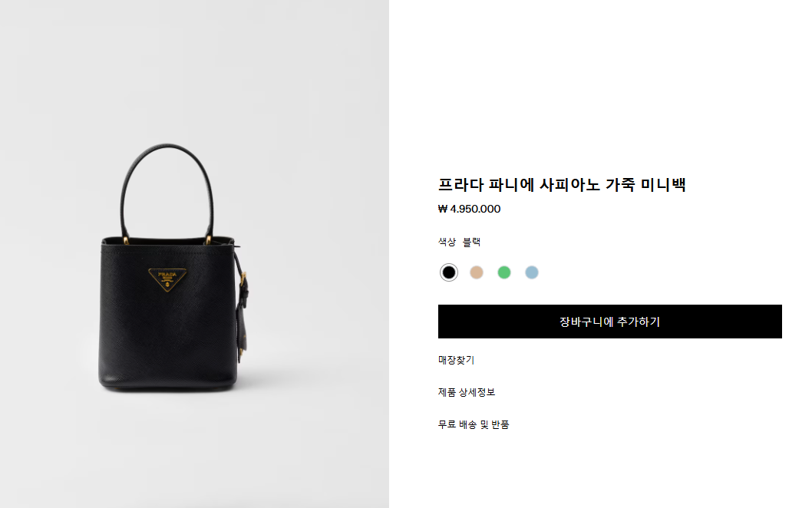Screen dimensions: 812x508
Task: Click the hanging leather tag on the bag
Action: coord(242,332)
